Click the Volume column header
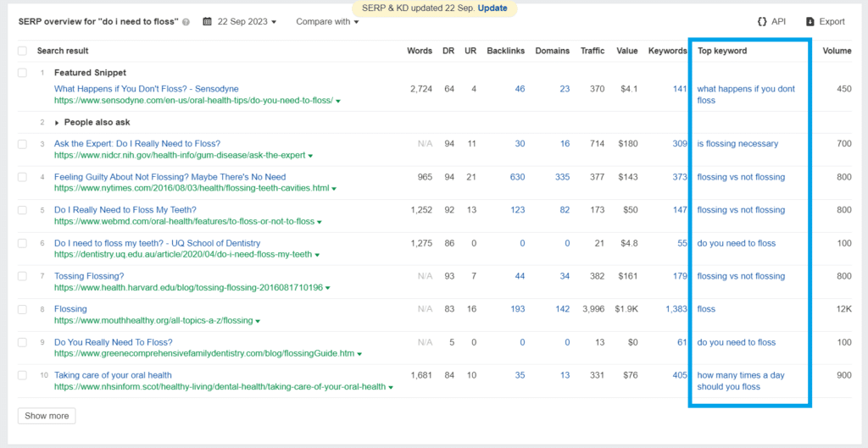The image size is (868, 448). pyautogui.click(x=837, y=51)
